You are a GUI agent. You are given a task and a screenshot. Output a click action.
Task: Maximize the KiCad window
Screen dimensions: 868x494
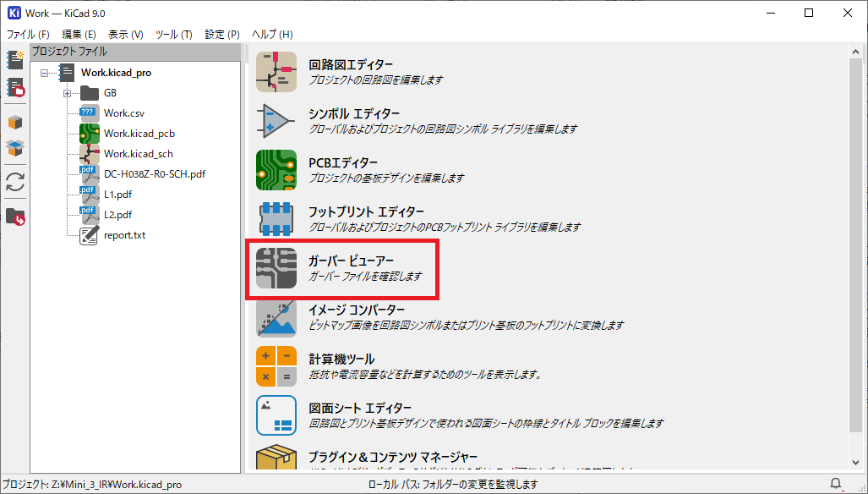[x=809, y=13]
